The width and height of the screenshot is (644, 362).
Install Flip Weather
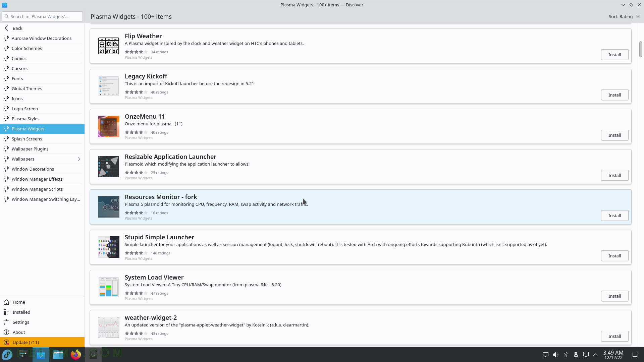pos(614,55)
